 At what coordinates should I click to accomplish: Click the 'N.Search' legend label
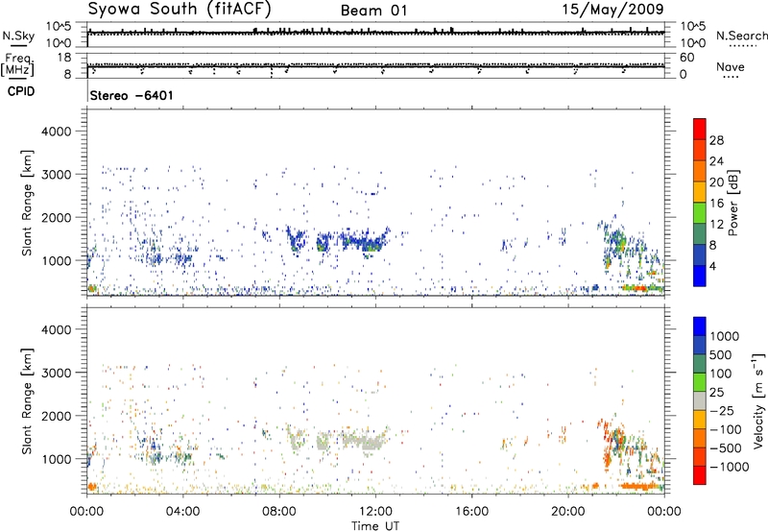click(x=742, y=36)
